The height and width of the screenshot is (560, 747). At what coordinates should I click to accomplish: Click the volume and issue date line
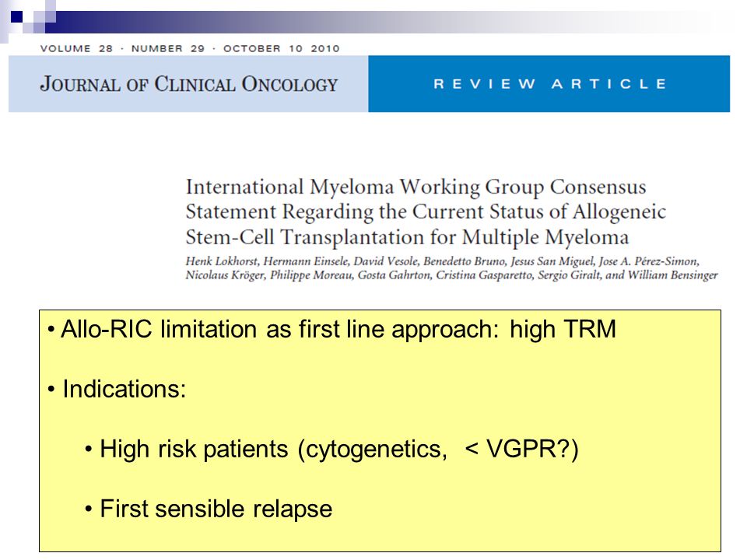pyautogui.click(x=190, y=48)
